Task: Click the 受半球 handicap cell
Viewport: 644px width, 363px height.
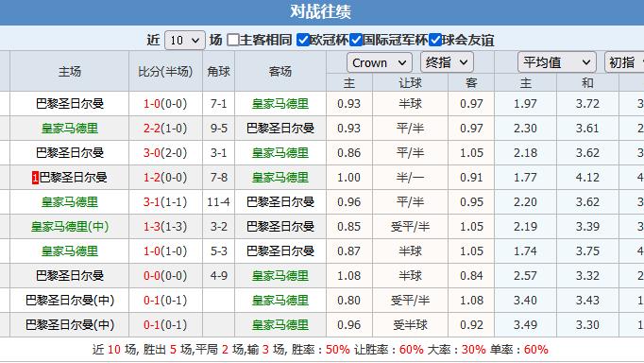Action: 410,325
